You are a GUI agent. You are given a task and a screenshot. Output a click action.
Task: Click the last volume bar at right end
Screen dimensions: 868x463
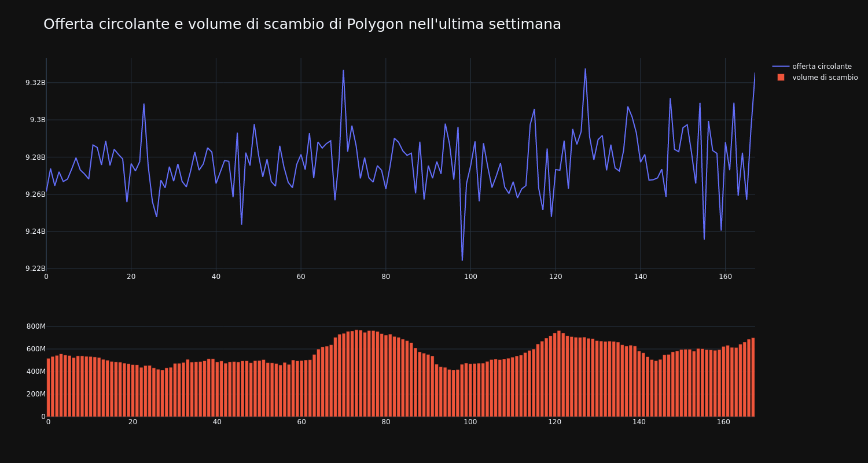click(753, 377)
